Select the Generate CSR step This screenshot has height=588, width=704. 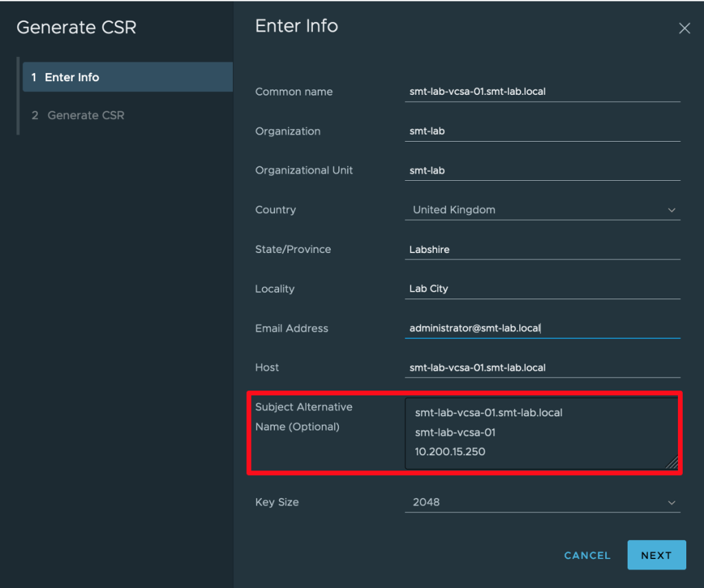(86, 116)
